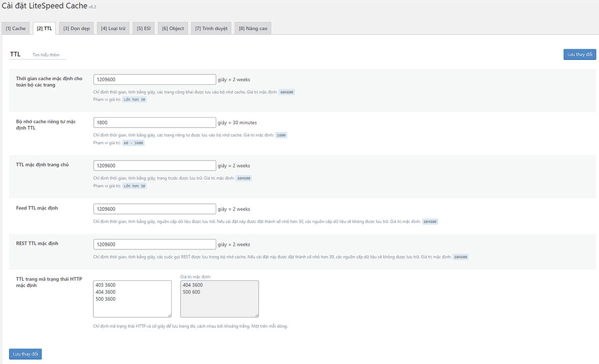Click the REST TTL mặc định label
The image size is (599, 364).
tap(37, 243)
